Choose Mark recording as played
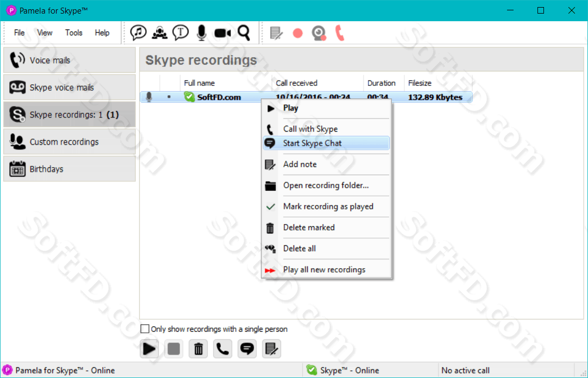The height and width of the screenshot is (378, 588). point(326,207)
